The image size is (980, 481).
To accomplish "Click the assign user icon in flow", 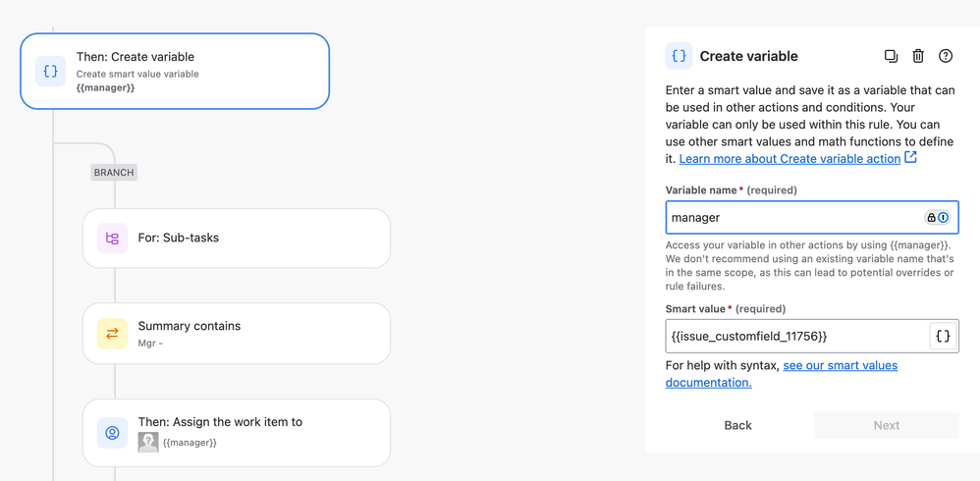I will (113, 433).
